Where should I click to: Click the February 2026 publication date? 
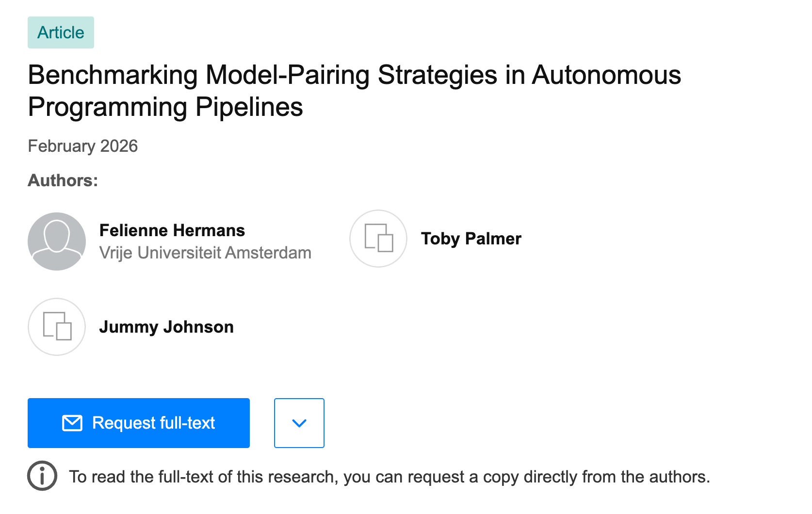82,146
